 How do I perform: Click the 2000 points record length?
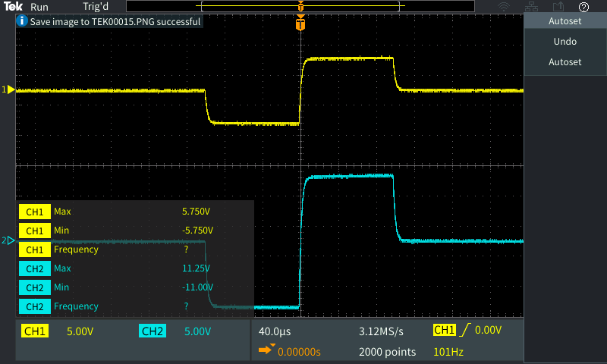click(x=387, y=352)
